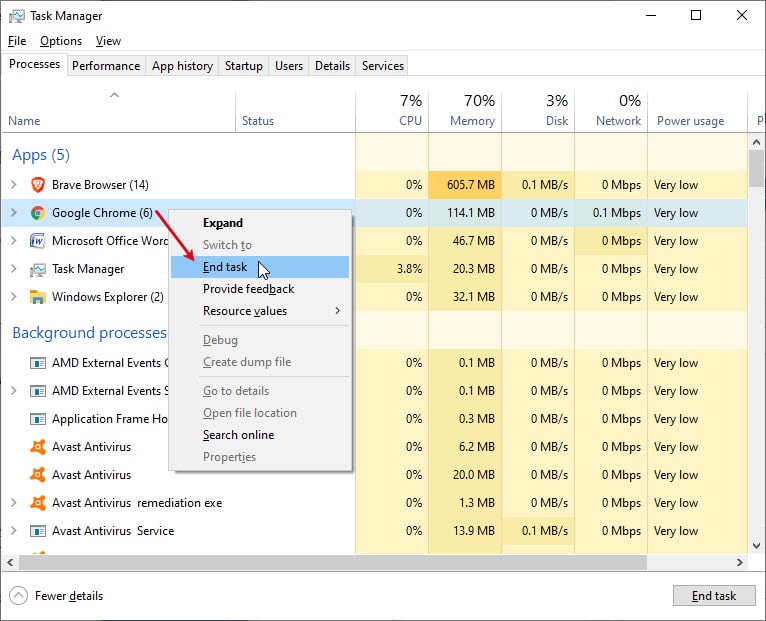Screen dimensions: 766x621
Task: Select the Processes tab
Action: point(34,64)
